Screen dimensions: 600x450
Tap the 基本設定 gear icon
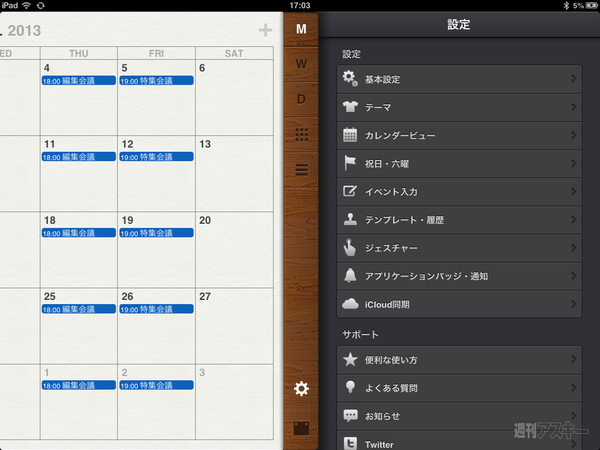click(x=350, y=78)
